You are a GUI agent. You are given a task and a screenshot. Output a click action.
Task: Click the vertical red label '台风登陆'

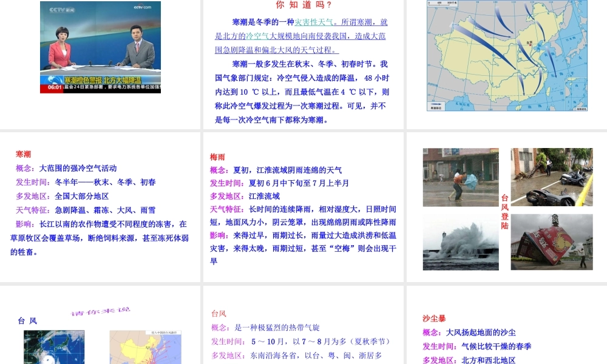[504, 212]
